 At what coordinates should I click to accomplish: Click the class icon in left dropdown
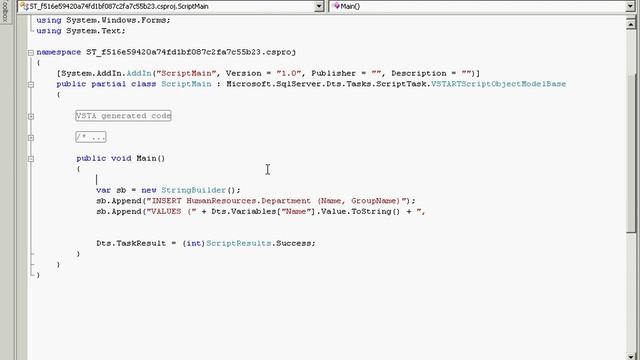point(24,6)
